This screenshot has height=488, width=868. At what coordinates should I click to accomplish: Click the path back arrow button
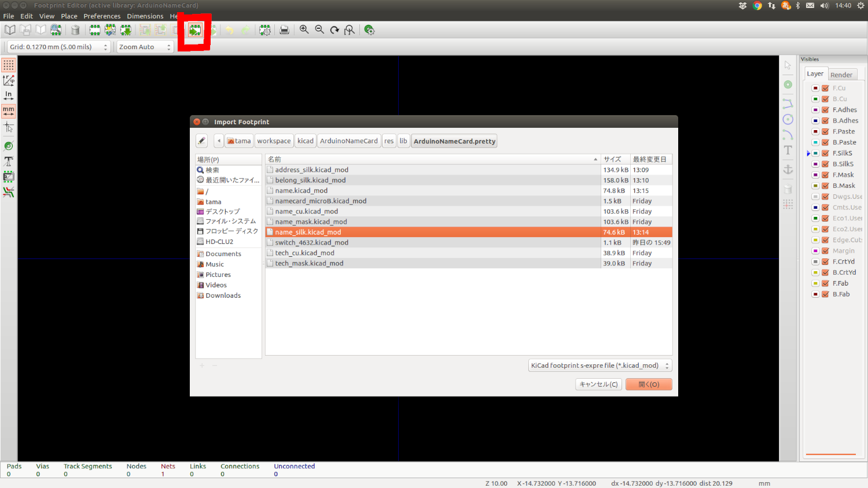pyautogui.click(x=219, y=141)
